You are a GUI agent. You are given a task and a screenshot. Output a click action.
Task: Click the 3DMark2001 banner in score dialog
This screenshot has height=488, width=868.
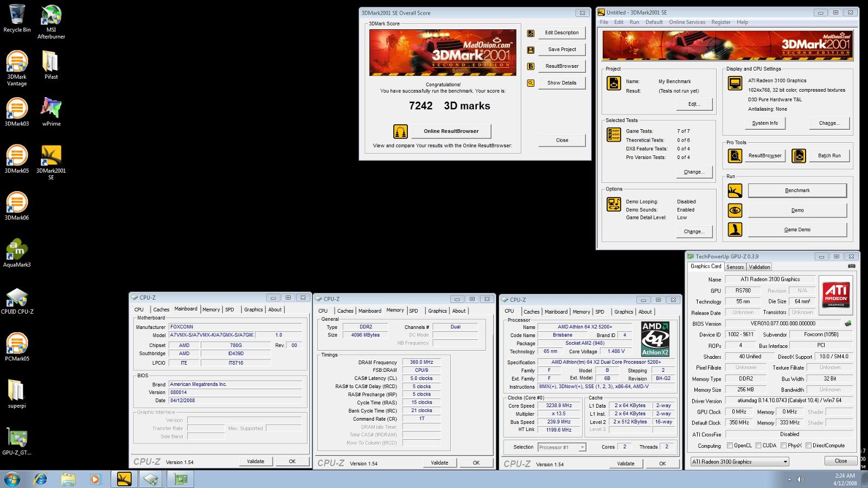pyautogui.click(x=443, y=53)
